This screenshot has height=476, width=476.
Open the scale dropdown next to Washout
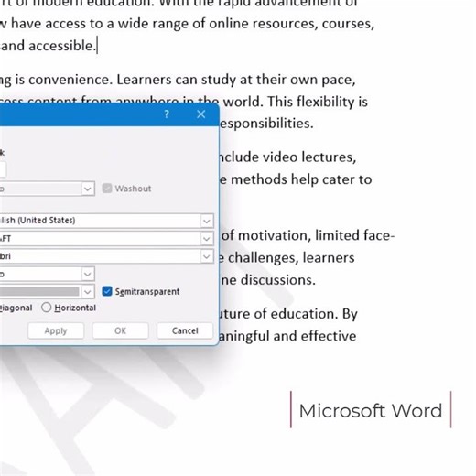tap(88, 189)
